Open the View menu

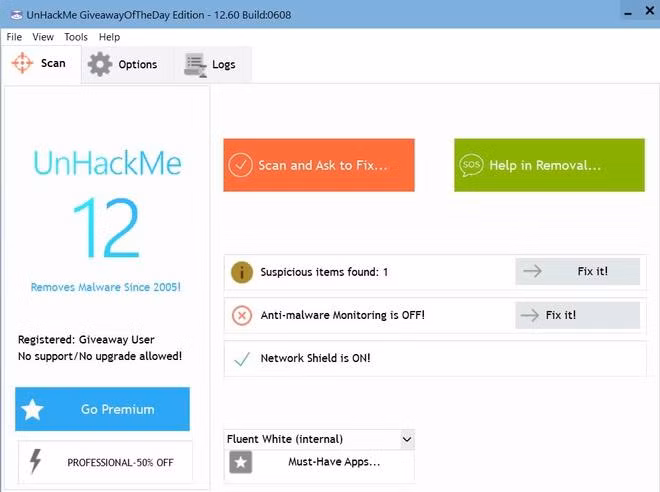[43, 37]
